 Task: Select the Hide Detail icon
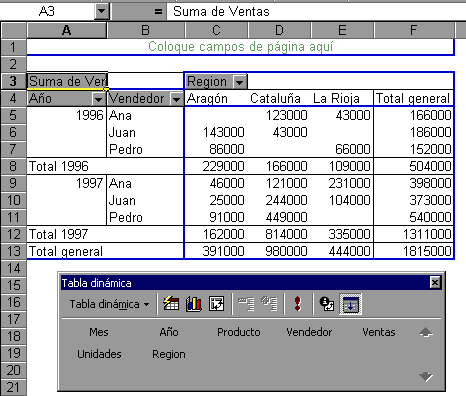tap(246, 304)
